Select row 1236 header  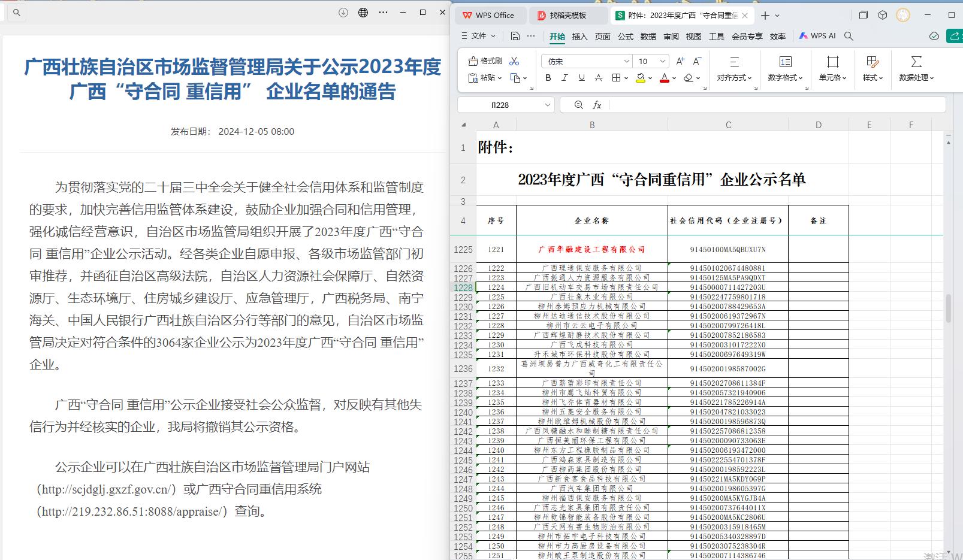(x=463, y=368)
